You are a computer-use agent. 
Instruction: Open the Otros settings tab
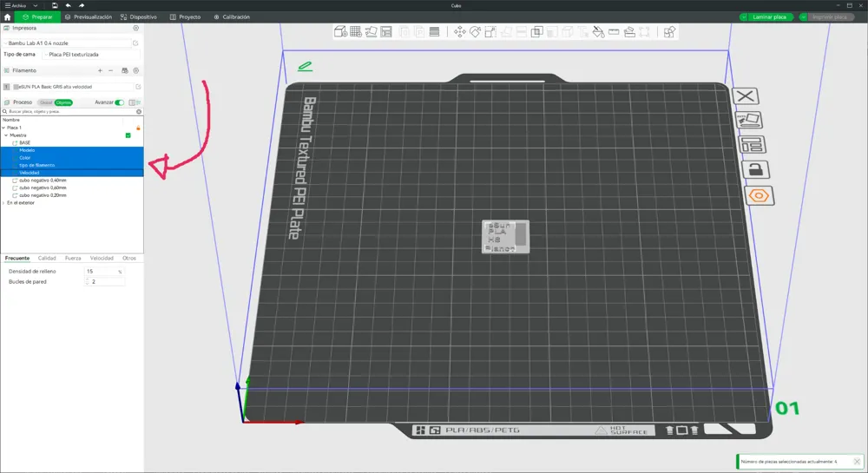click(x=129, y=259)
